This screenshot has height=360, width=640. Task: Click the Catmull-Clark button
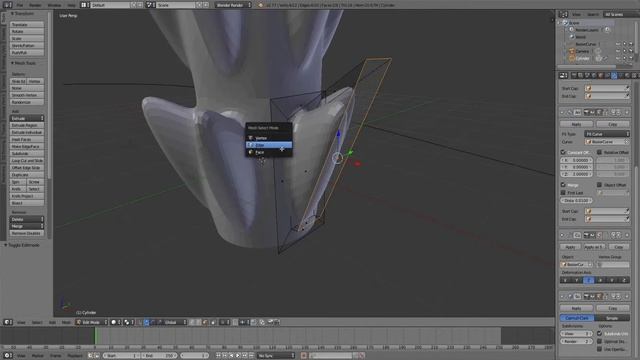tap(577, 318)
